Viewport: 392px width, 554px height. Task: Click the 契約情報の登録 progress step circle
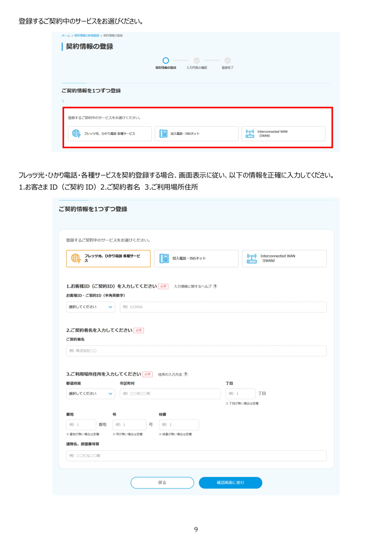click(x=166, y=61)
